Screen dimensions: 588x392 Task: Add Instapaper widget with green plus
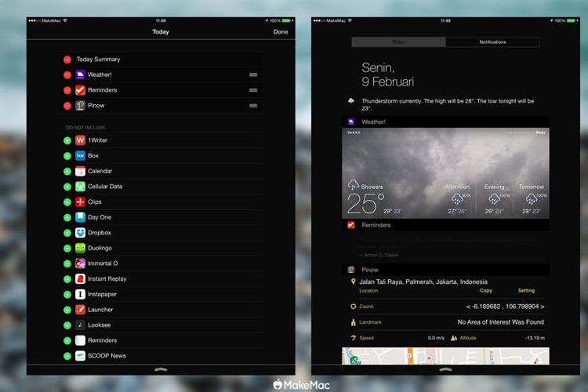tap(67, 294)
